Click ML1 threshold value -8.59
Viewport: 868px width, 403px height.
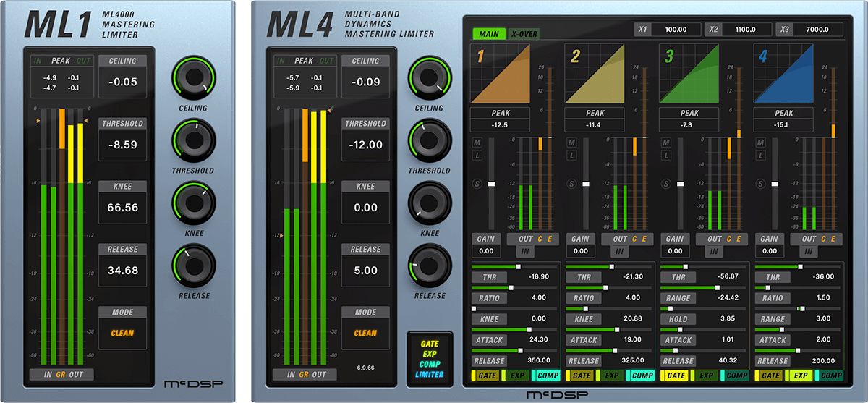pyautogui.click(x=122, y=145)
